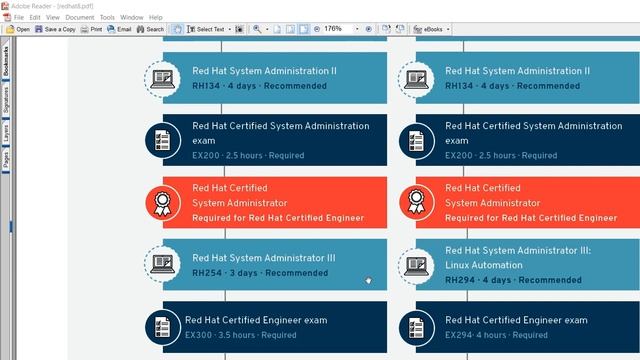
Task: Open the Help menu
Action: [x=156, y=18]
